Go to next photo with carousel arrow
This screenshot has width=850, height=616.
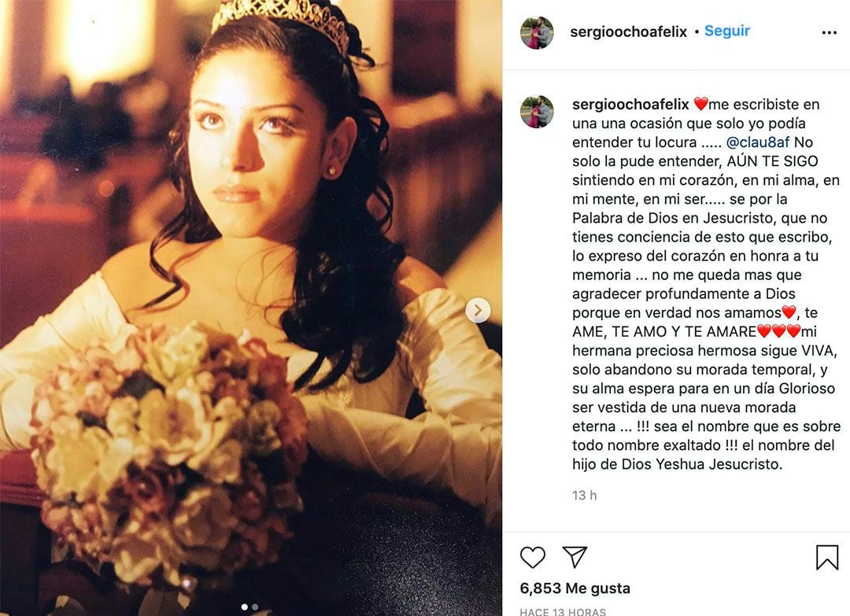(x=478, y=311)
